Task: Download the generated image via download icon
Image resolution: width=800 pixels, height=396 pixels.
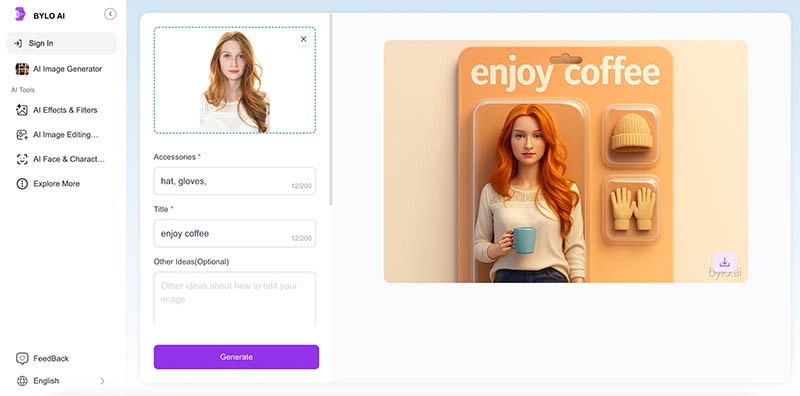Action: [724, 262]
